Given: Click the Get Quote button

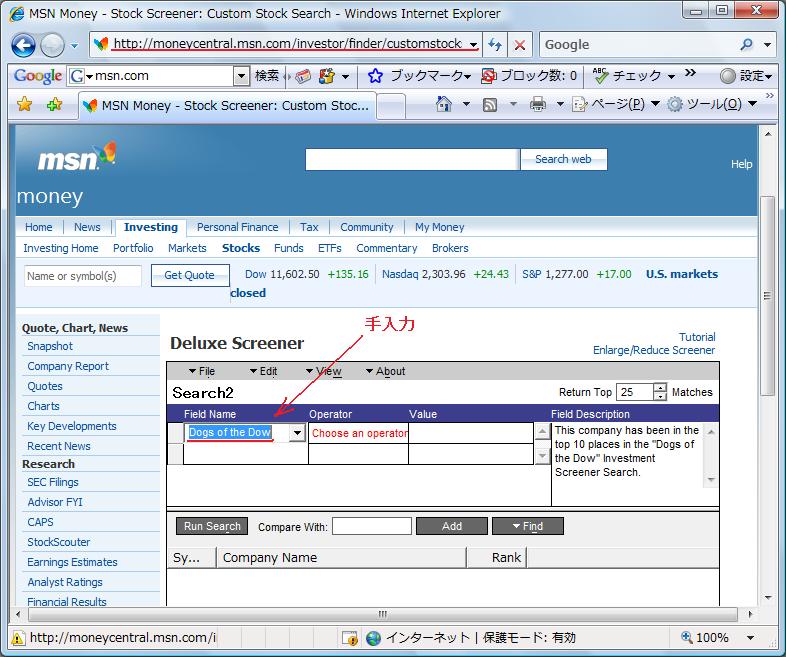Looking at the screenshot, I should (x=189, y=276).
